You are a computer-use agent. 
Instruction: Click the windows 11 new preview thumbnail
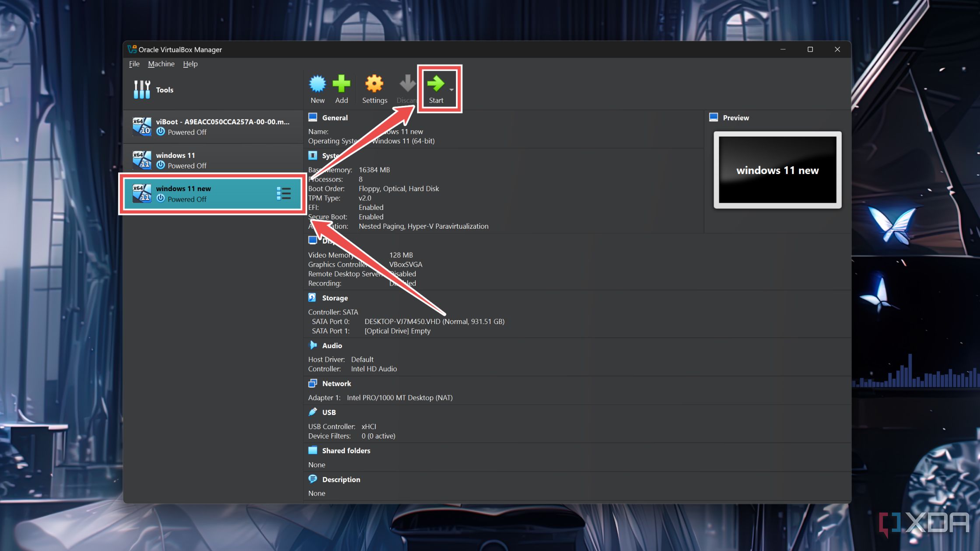[x=777, y=170]
